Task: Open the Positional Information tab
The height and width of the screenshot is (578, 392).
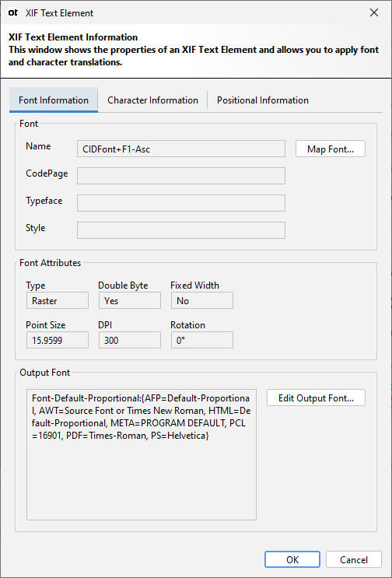Action: point(263,100)
